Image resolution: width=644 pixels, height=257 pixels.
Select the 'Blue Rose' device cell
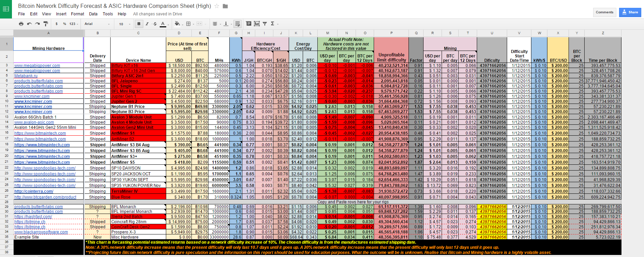[138, 197]
